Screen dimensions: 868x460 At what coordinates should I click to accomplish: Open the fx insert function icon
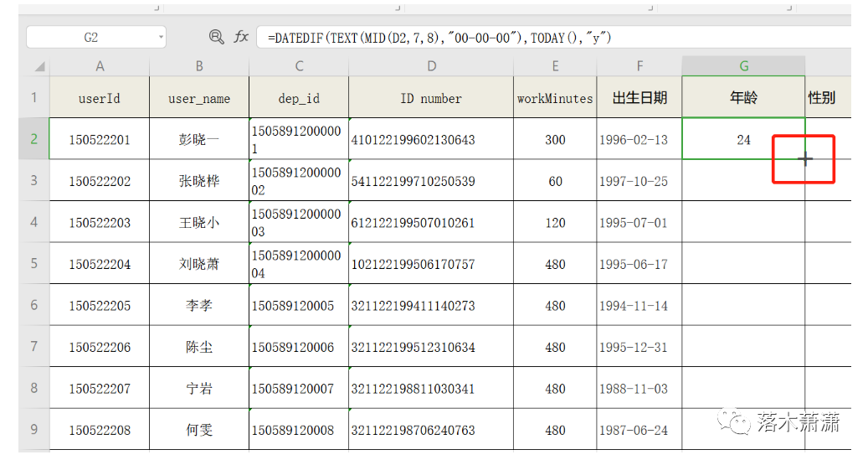(241, 37)
